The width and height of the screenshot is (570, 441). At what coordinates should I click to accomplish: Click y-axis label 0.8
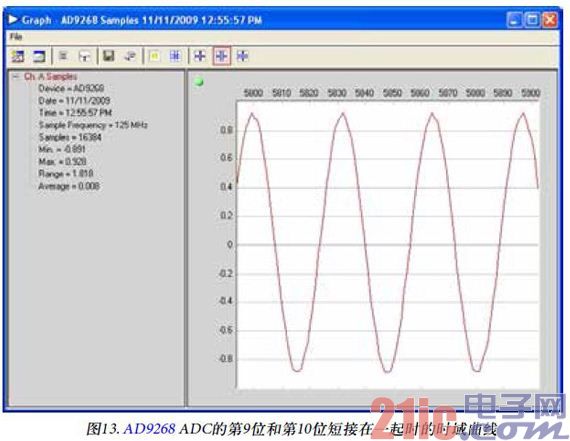226,130
